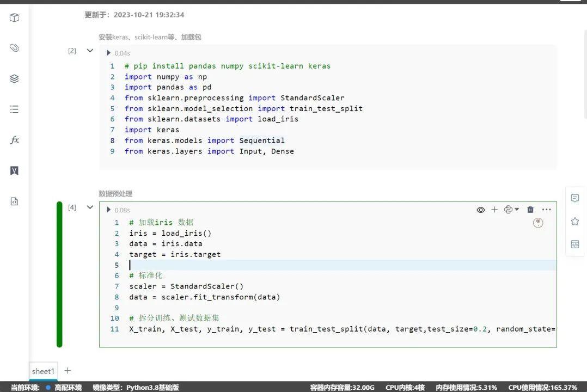Screen dimensions: 587x392
Task: Click the 更新于 2023-10-21 timestamp text
Action: (x=134, y=15)
